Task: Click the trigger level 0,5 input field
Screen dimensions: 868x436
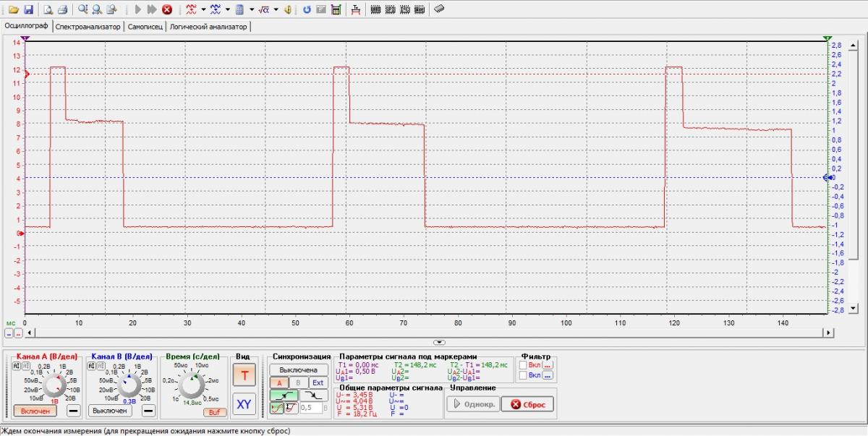Action: coord(311,408)
